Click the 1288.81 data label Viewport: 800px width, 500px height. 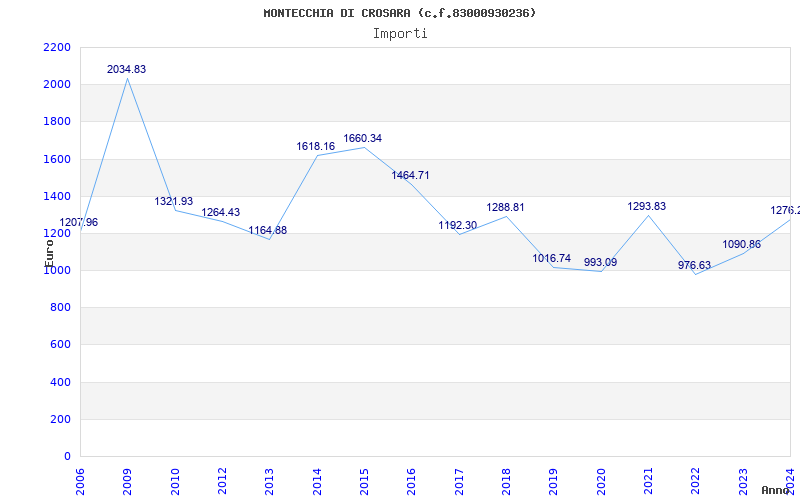[x=505, y=208]
